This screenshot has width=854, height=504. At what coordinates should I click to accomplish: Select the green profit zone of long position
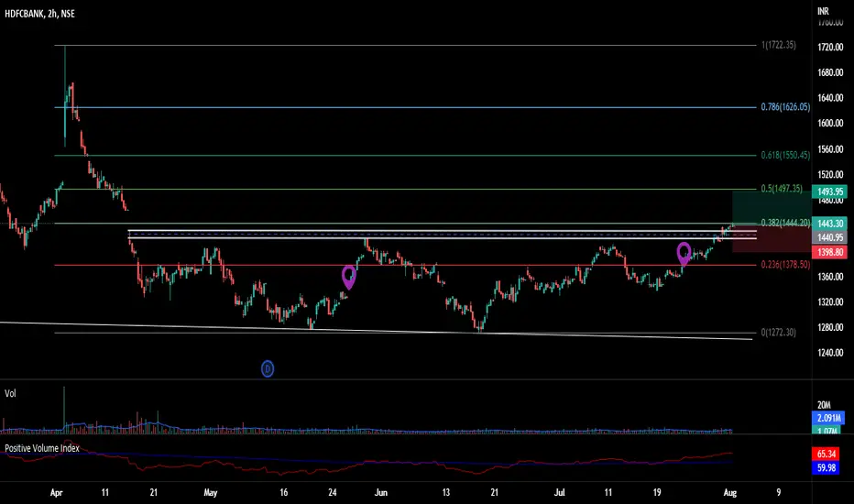(x=772, y=210)
